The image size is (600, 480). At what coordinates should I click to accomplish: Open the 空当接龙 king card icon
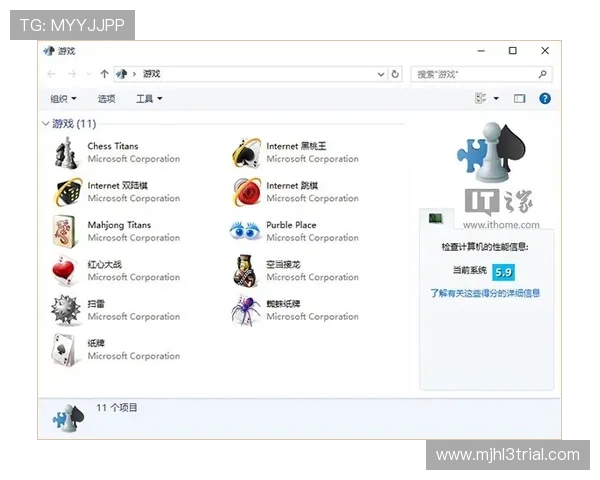[246, 271]
